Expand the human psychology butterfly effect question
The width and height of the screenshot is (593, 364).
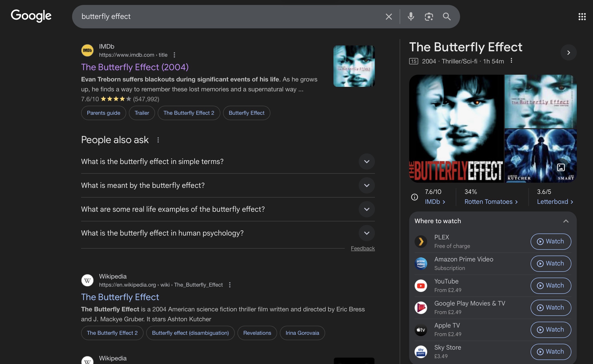[366, 233]
